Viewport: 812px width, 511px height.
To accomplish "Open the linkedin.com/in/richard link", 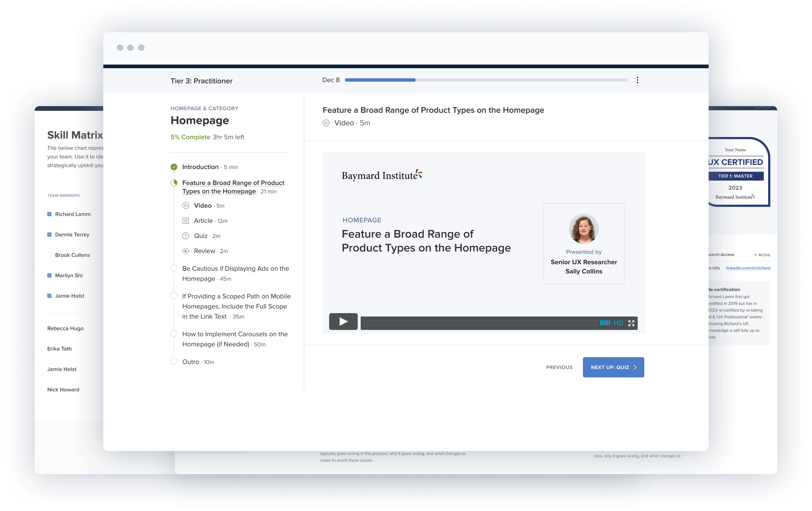I will pyautogui.click(x=748, y=268).
